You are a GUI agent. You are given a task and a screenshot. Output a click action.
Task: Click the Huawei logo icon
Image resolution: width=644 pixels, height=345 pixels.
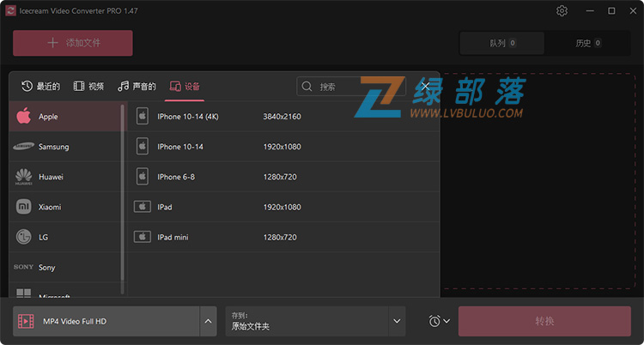coord(24,177)
